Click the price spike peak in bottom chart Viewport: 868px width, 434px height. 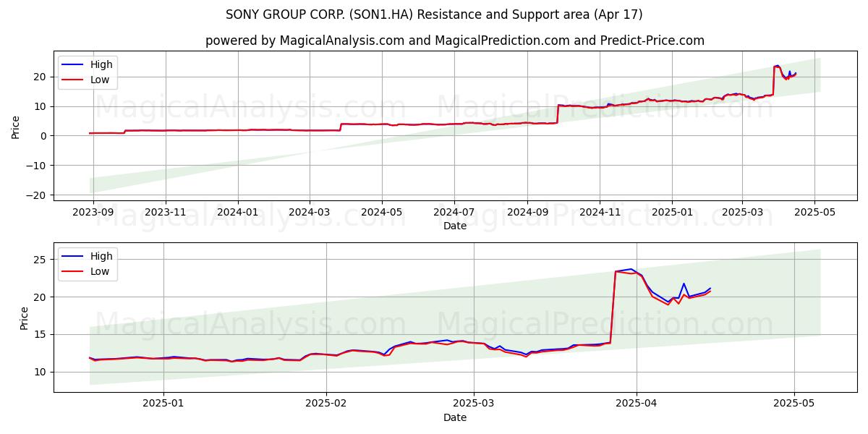click(x=631, y=269)
